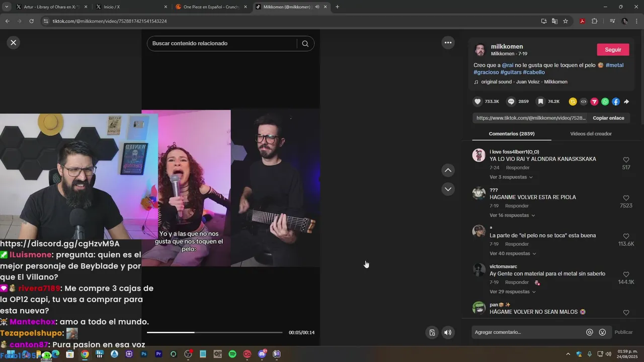Screen dimensions: 644x362
Task: Switch to 'One Piece en Español - Crunchyroll' tab
Action: coord(210,7)
